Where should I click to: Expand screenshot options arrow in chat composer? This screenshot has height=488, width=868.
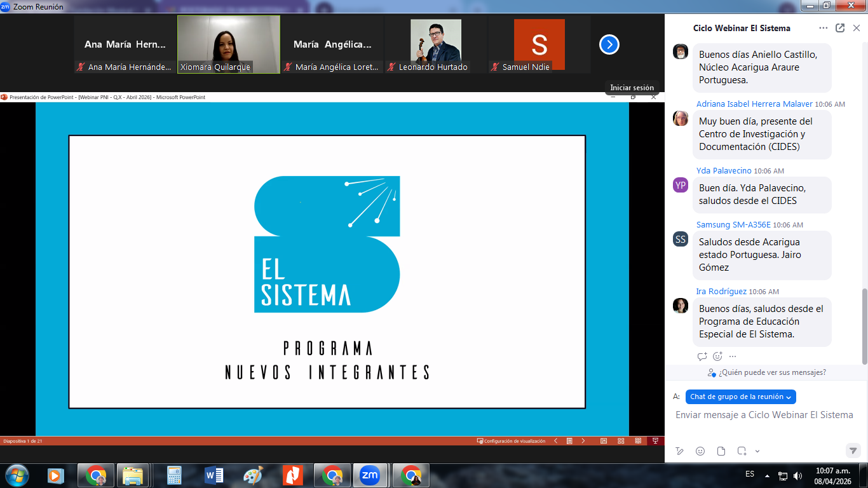757,451
